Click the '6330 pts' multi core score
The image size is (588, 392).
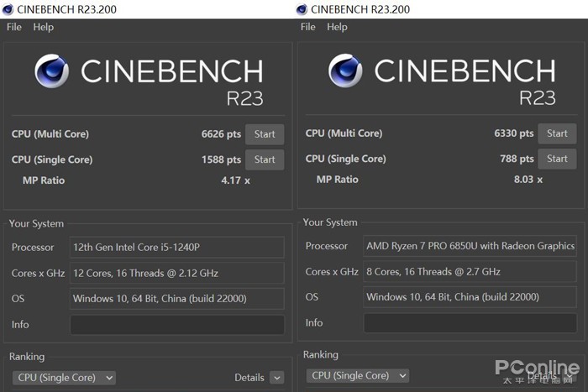pyautogui.click(x=514, y=133)
